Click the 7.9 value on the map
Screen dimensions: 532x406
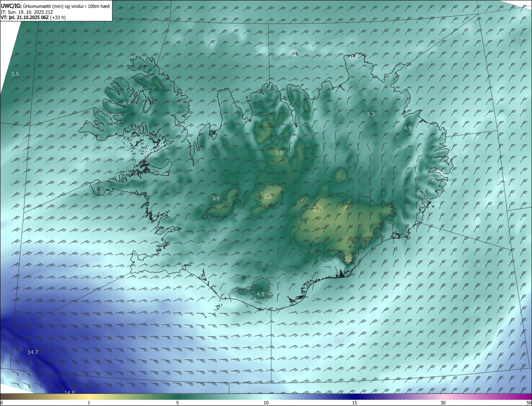tap(480, 266)
